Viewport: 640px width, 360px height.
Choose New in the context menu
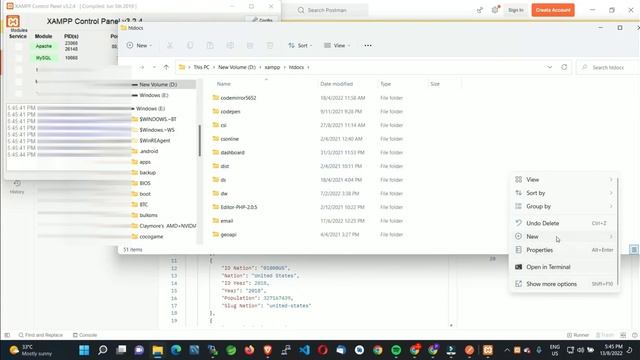coord(564,237)
